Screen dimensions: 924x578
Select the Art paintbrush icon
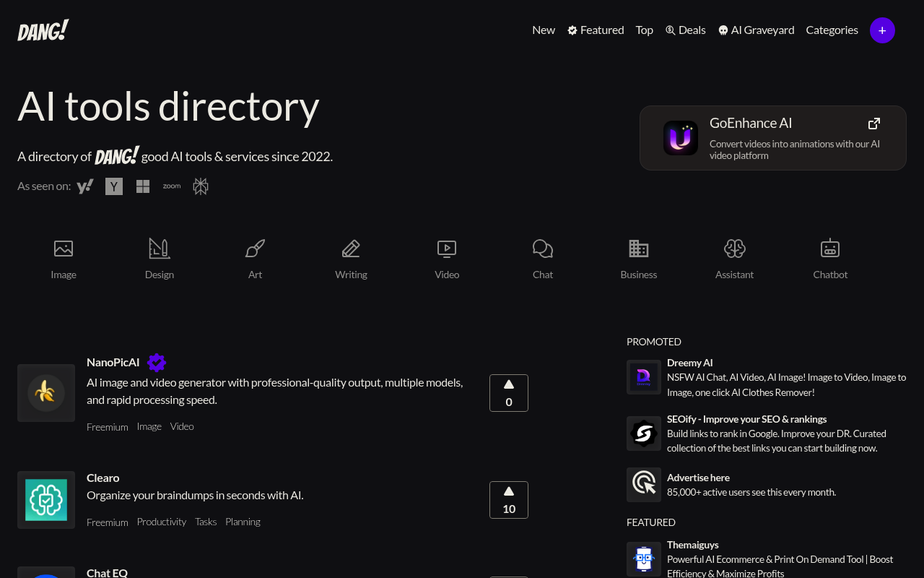tap(256, 249)
